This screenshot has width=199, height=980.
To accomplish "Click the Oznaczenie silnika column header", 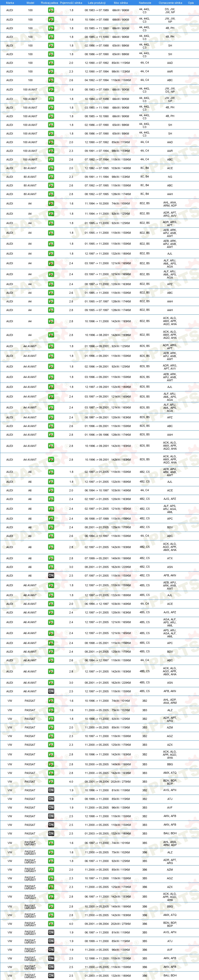I will 170,3.
